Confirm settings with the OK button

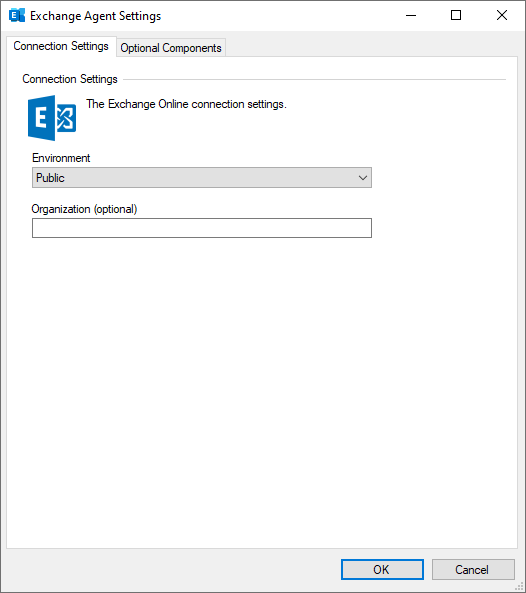click(x=382, y=570)
